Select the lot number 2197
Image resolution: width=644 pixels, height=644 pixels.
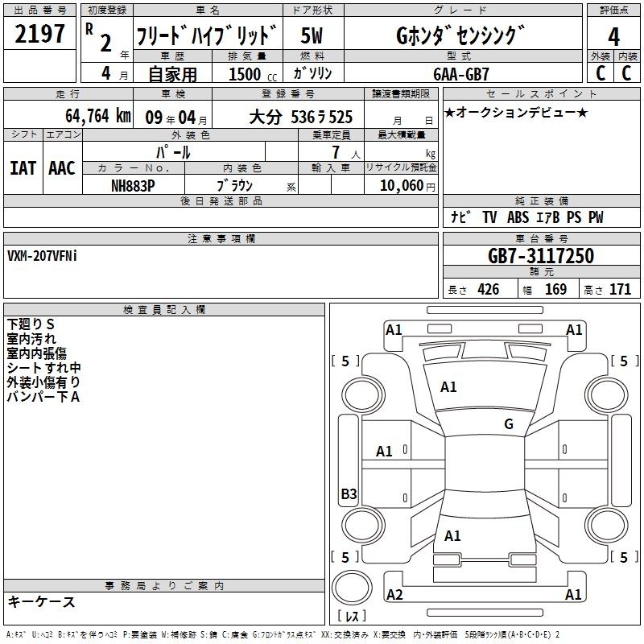click(39, 35)
